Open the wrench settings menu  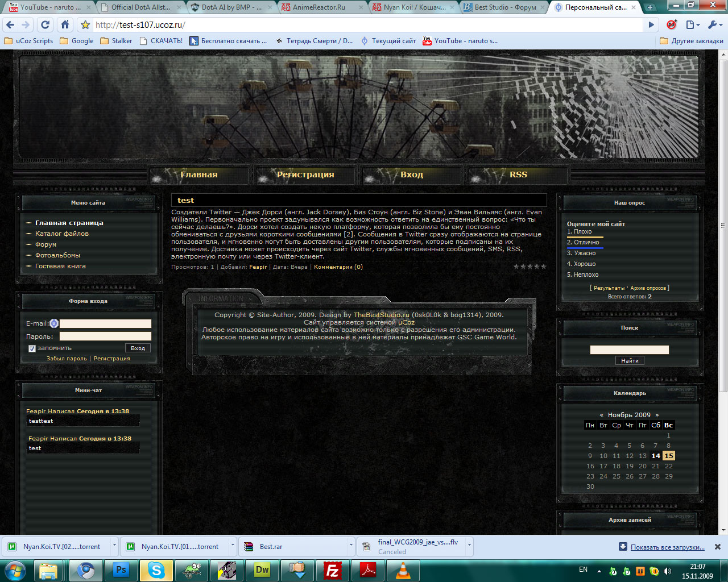tap(714, 25)
